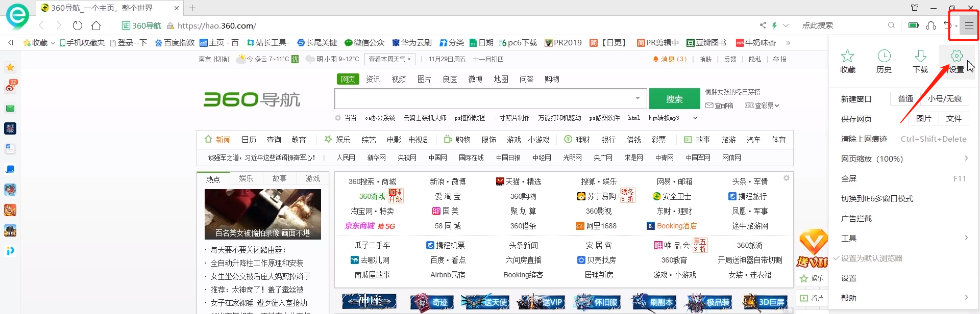Open the 收藏 bookmarks dropdown

click(39, 43)
